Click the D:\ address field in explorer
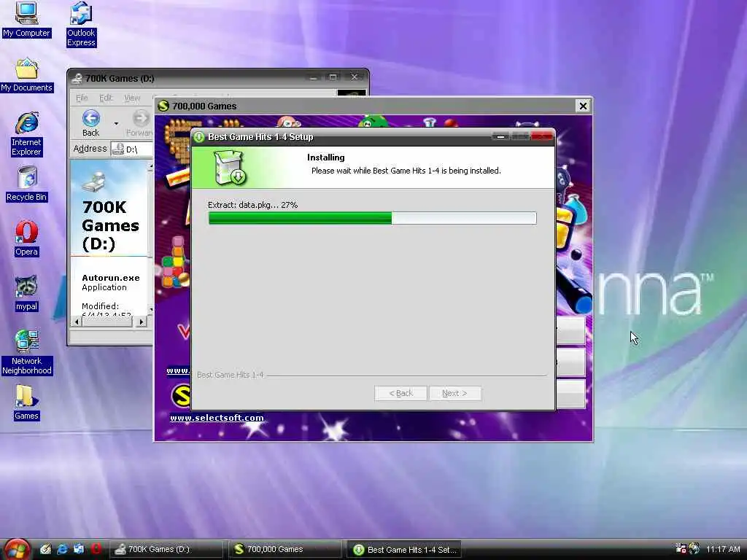 133,149
